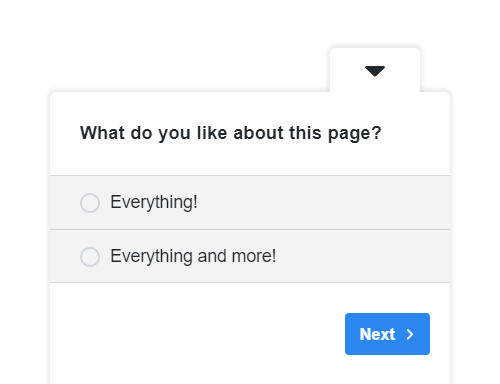Click the word "Next" on the blue button

pos(377,334)
